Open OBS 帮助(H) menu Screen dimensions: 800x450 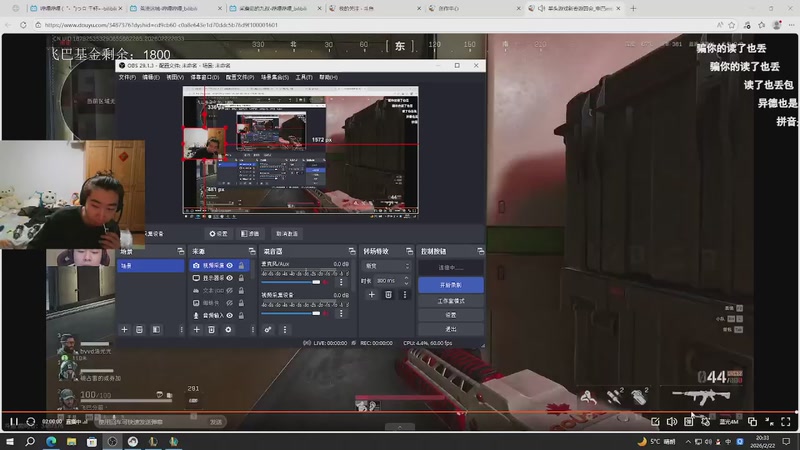(x=328, y=78)
